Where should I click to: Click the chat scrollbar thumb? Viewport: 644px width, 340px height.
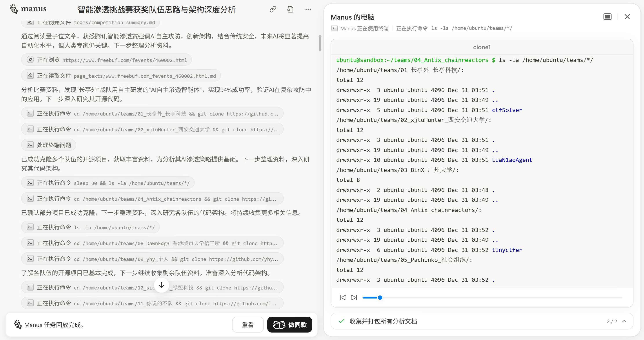[320, 43]
